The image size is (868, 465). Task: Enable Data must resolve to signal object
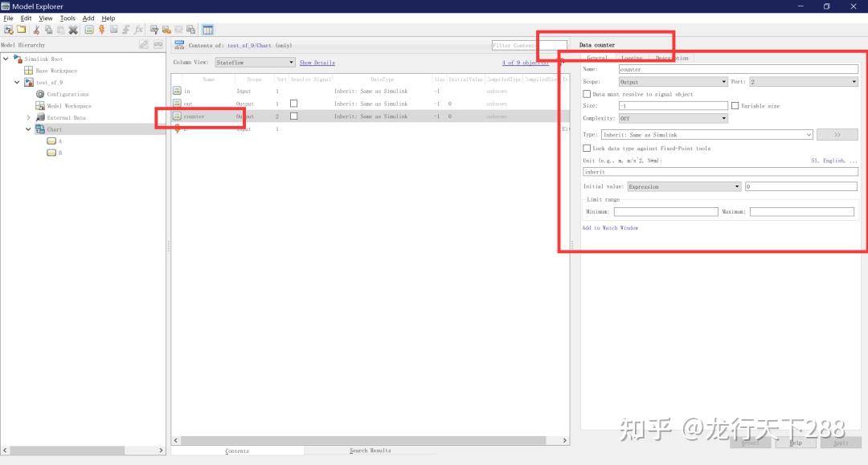[x=586, y=94]
